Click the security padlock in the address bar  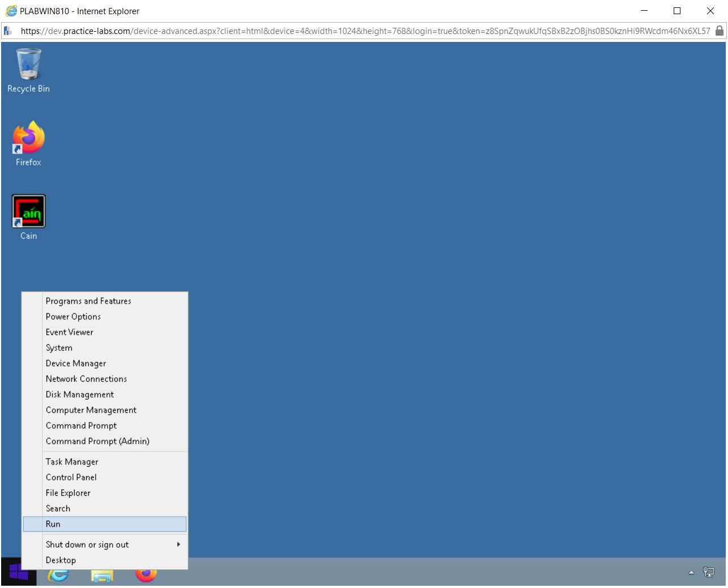[720, 31]
